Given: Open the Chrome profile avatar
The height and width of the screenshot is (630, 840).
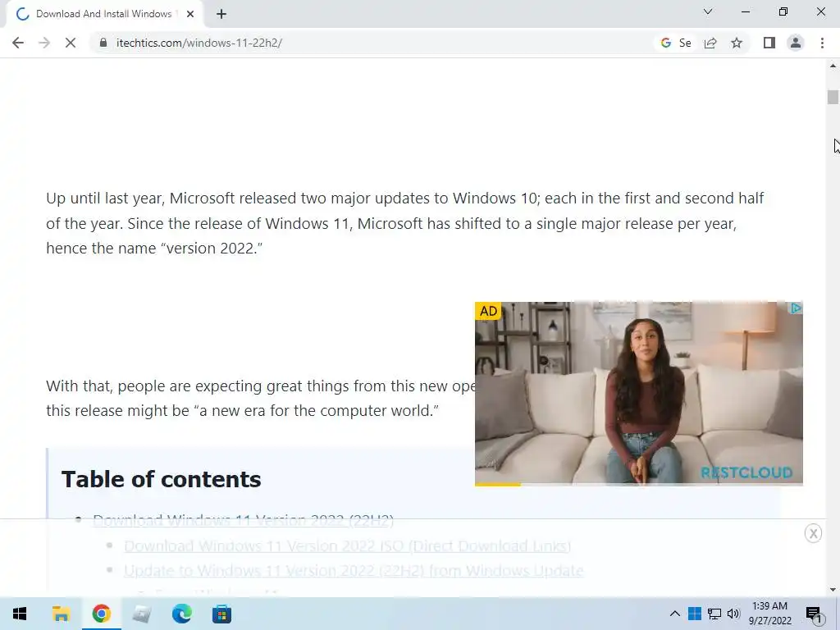Looking at the screenshot, I should (x=796, y=43).
